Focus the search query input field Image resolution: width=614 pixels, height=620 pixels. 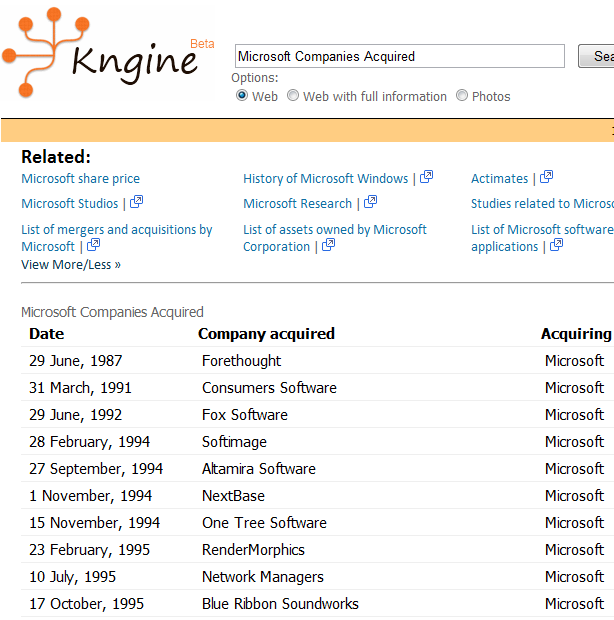tap(400, 56)
